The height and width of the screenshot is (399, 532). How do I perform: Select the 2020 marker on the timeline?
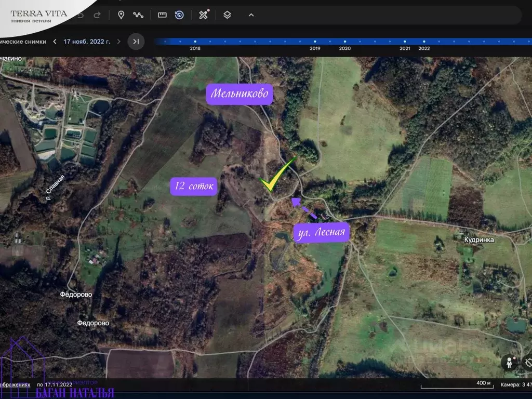point(344,41)
